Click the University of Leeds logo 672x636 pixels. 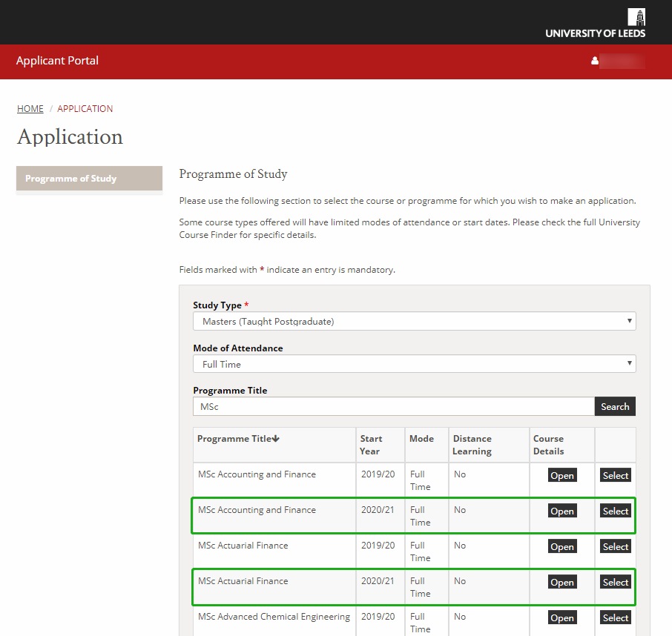pos(595,23)
